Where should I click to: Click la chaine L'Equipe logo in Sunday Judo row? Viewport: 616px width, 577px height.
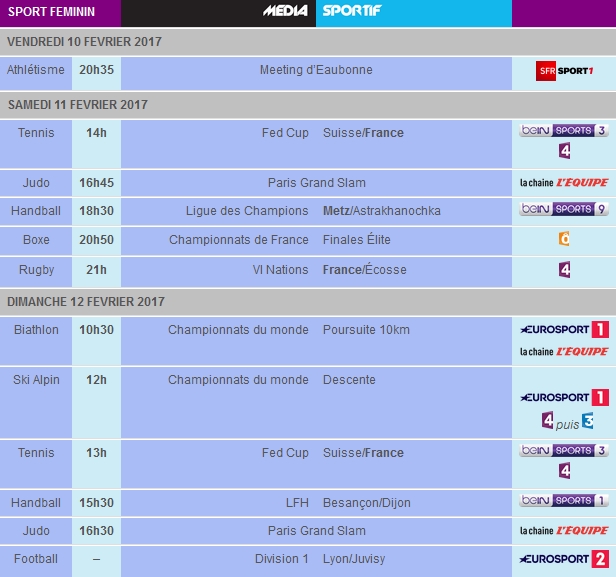click(564, 531)
